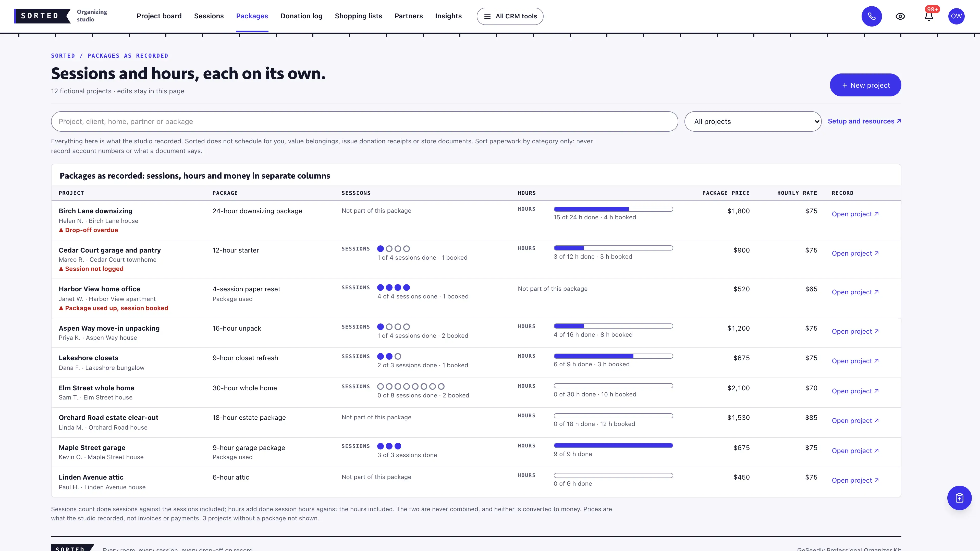Click the PACKAGE PRICE column header
Viewport: 980px width, 551px height.
click(x=726, y=193)
